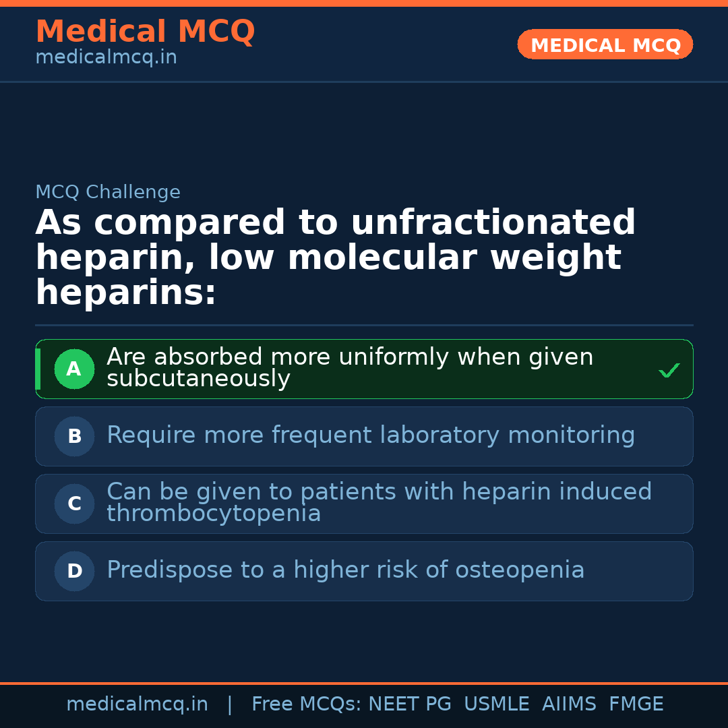The width and height of the screenshot is (728, 728).
Task: Pick the heparin induced thrombocytopenia option
Action: [379, 503]
